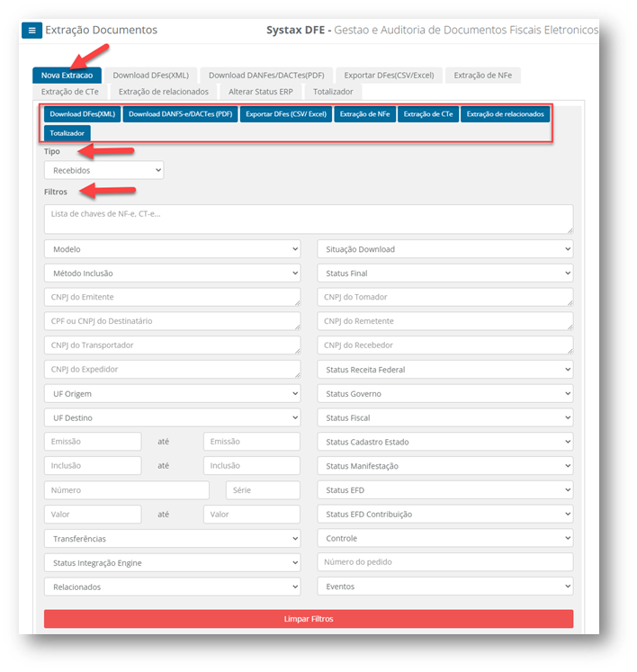The width and height of the screenshot is (637, 672).
Task: Open Download DANFes/DACTes(PDF) tab
Action: (x=266, y=76)
